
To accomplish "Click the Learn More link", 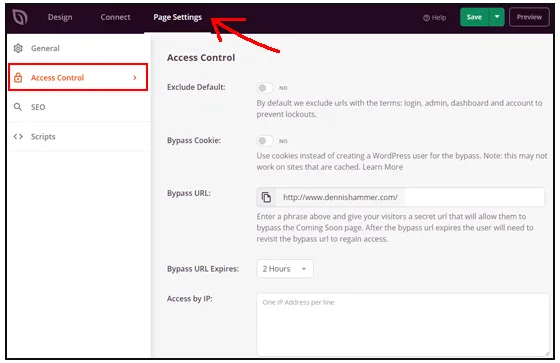I will click(x=382, y=167).
